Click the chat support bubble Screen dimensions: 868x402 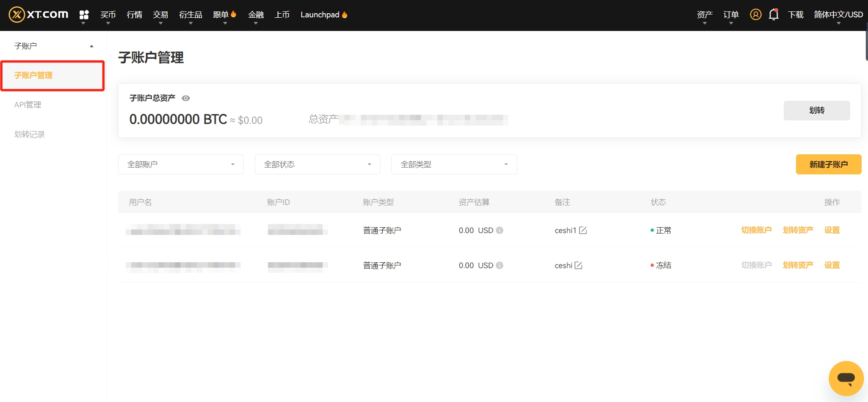(846, 378)
